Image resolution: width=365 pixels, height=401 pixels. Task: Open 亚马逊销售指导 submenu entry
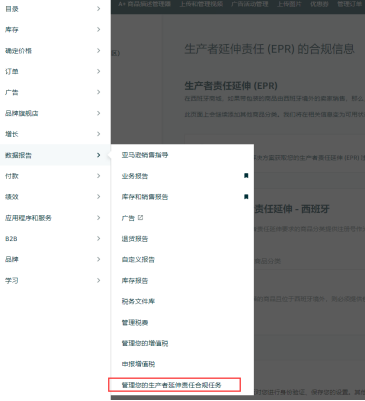point(145,155)
